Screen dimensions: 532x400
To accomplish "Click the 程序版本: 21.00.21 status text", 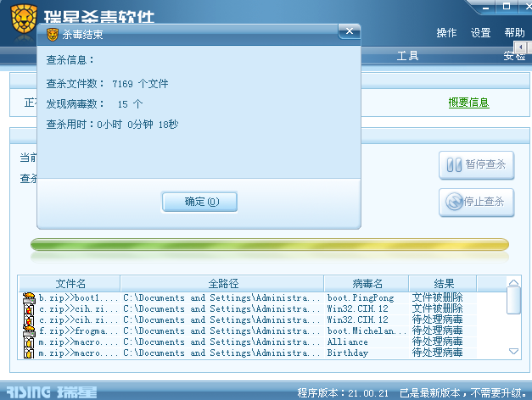I will pos(343,393).
